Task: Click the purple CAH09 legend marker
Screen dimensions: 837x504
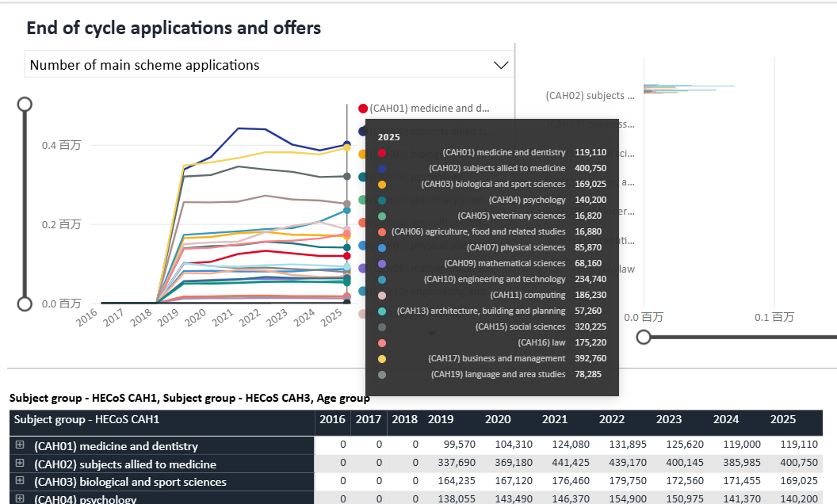Action: tap(363, 269)
